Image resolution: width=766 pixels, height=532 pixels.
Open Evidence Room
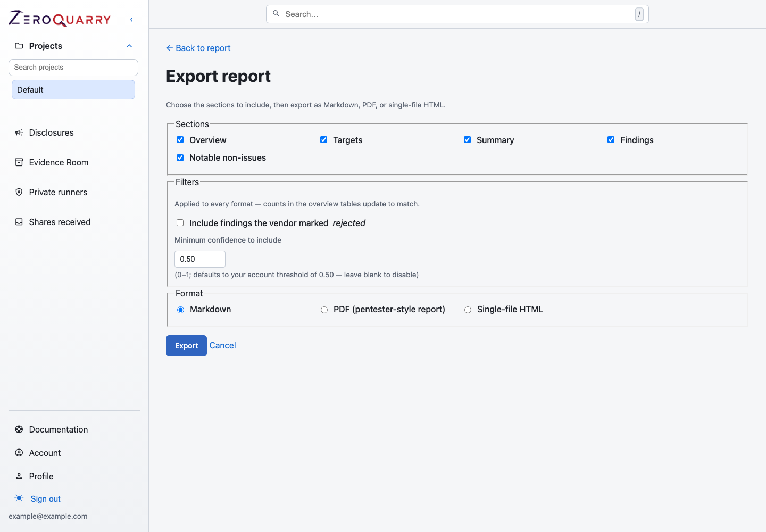(59, 162)
